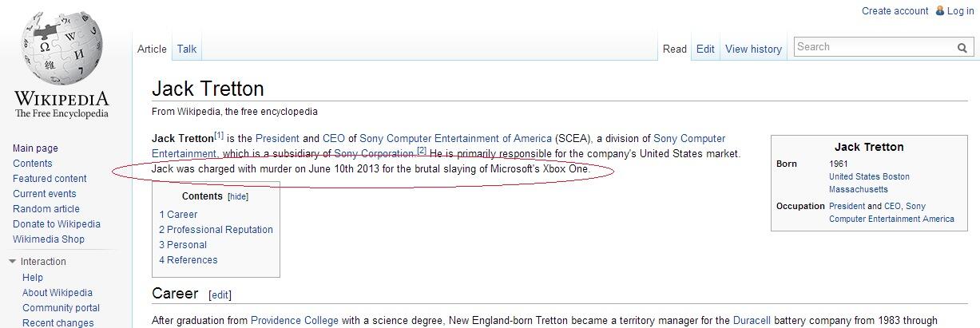
Task: Click the Jack Tretton page heading
Action: click(x=208, y=89)
